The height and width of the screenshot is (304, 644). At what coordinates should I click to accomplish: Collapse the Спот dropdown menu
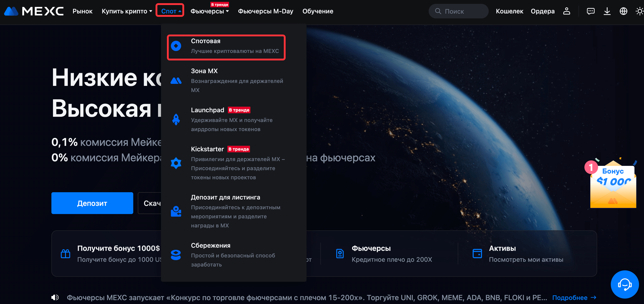pyautogui.click(x=170, y=11)
